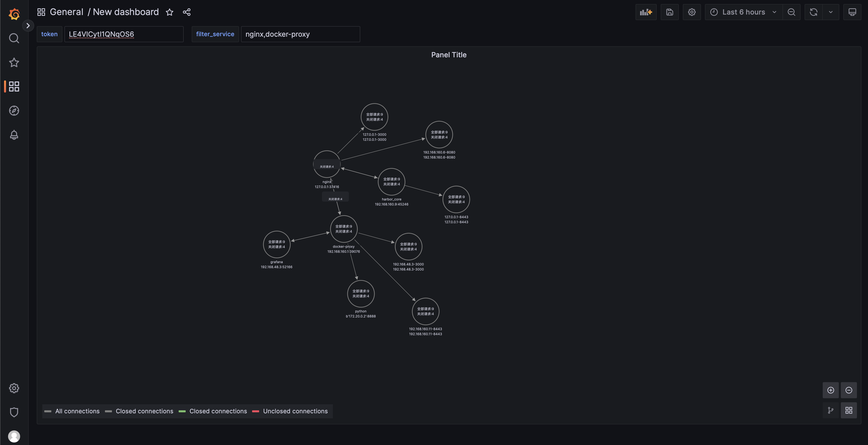Click the General folder breadcrumb link
Viewport: 868px width, 445px height.
[66, 12]
